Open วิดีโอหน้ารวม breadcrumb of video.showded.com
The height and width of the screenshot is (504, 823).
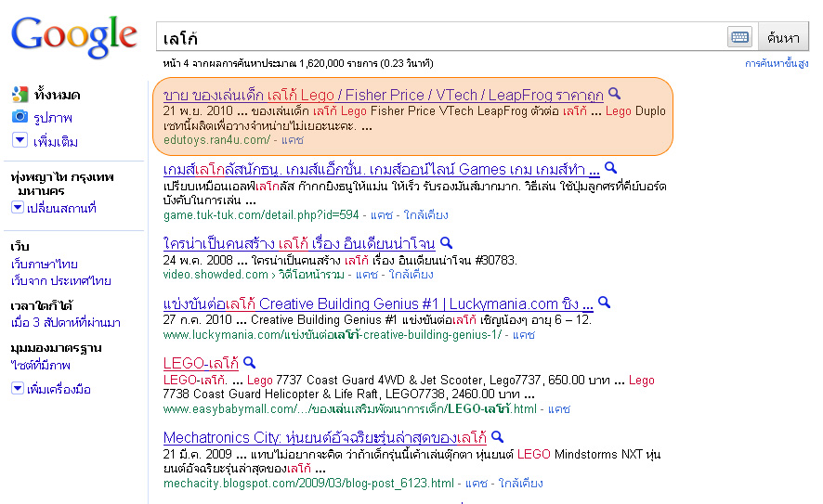[311, 275]
